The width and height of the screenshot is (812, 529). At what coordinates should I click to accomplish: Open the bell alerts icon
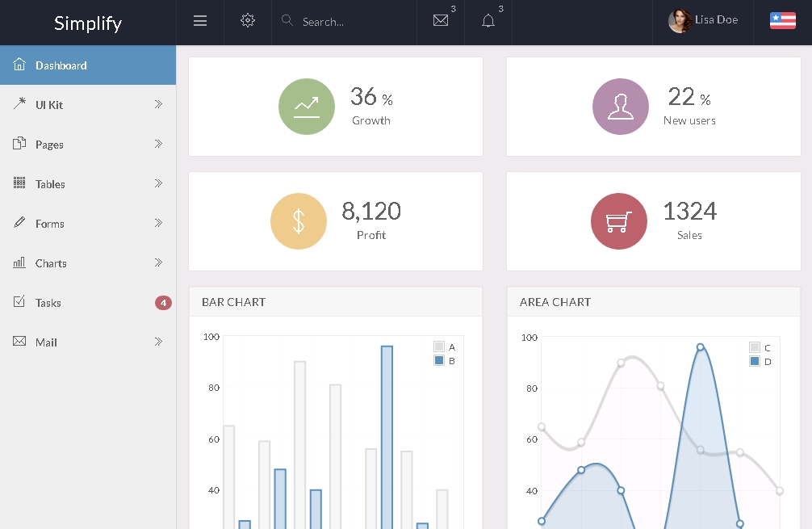488,21
